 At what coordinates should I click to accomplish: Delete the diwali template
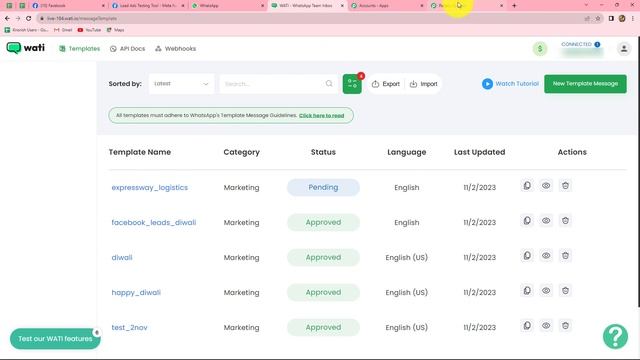coord(565,256)
